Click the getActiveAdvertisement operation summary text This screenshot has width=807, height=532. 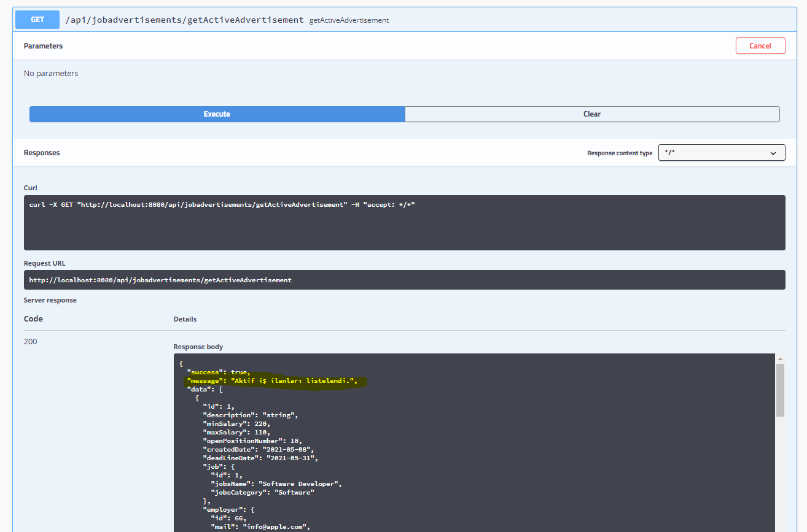pos(349,20)
